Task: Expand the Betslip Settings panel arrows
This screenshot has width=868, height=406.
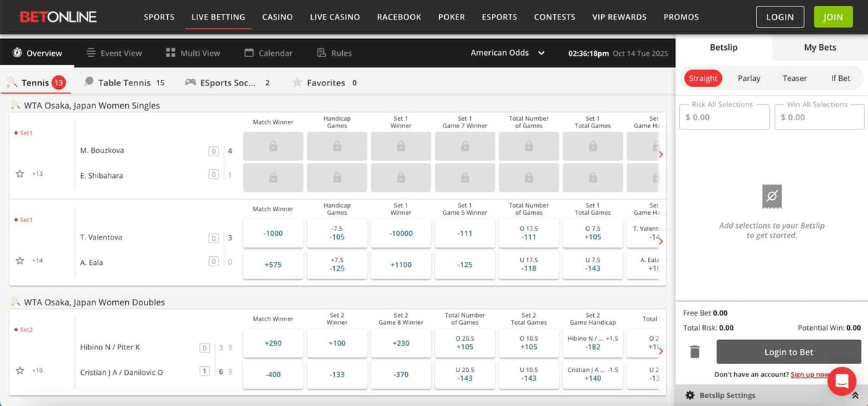Action: click(x=855, y=395)
